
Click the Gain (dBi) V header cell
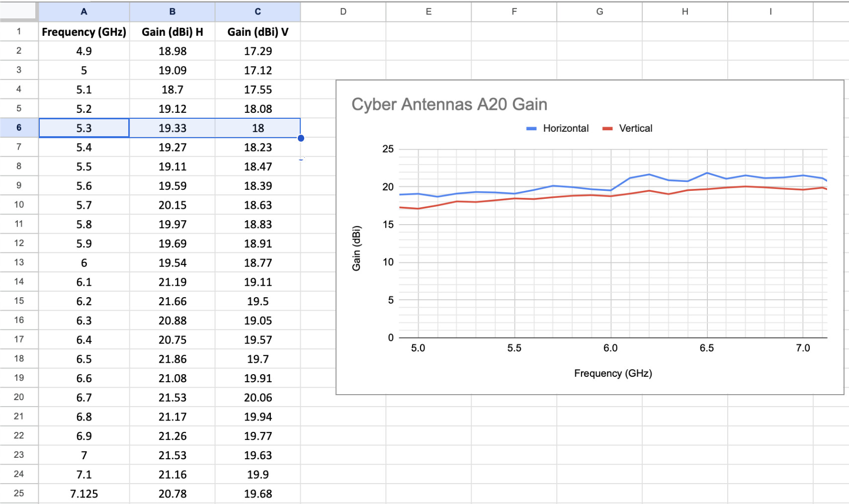(x=257, y=32)
